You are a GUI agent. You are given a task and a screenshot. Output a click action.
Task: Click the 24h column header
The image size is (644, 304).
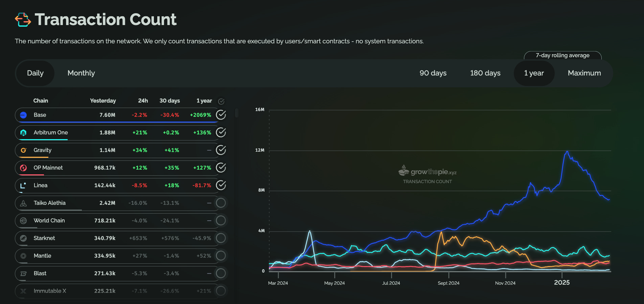tap(143, 101)
